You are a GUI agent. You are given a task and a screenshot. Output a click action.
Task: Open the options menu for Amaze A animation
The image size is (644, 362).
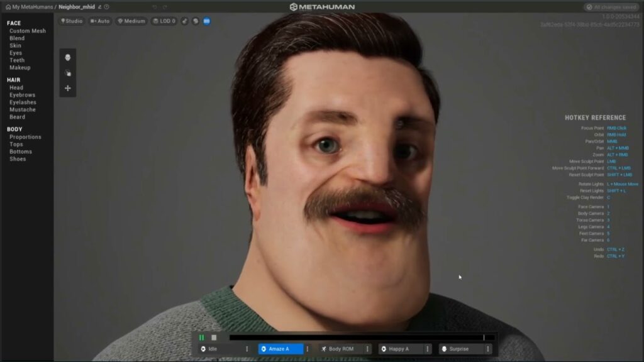[308, 349]
